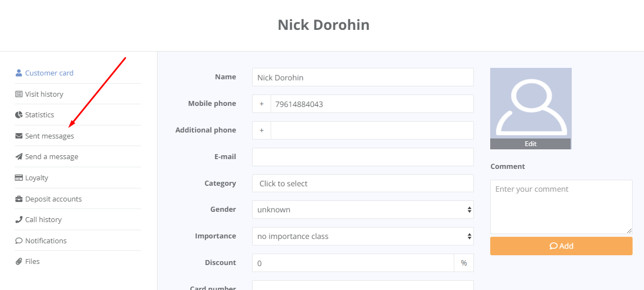Screen dimensions: 644x290
Task: Click the Statistics pie chart icon
Action: click(19, 115)
